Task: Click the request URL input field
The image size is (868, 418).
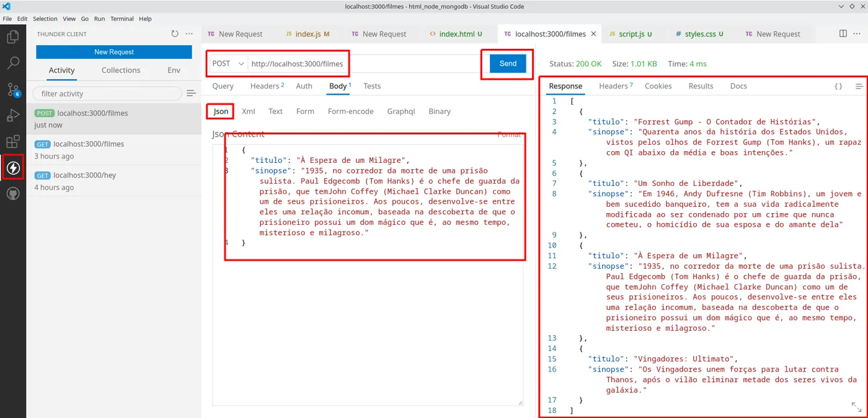Action: [x=365, y=63]
